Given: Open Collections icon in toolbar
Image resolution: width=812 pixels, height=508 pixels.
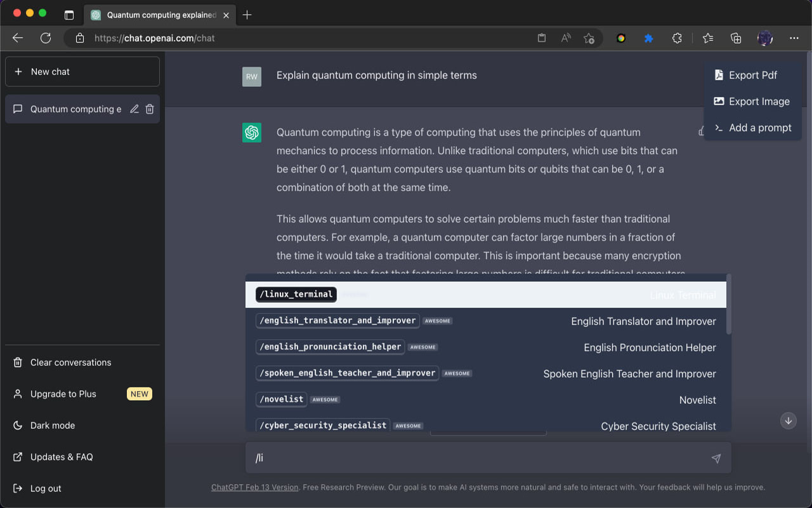Looking at the screenshot, I should click(736, 38).
